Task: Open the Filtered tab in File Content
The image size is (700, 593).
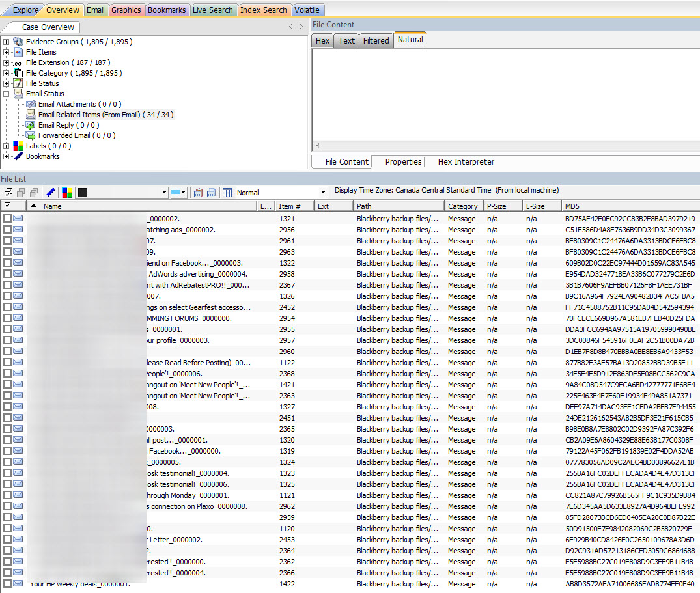Action: [376, 40]
